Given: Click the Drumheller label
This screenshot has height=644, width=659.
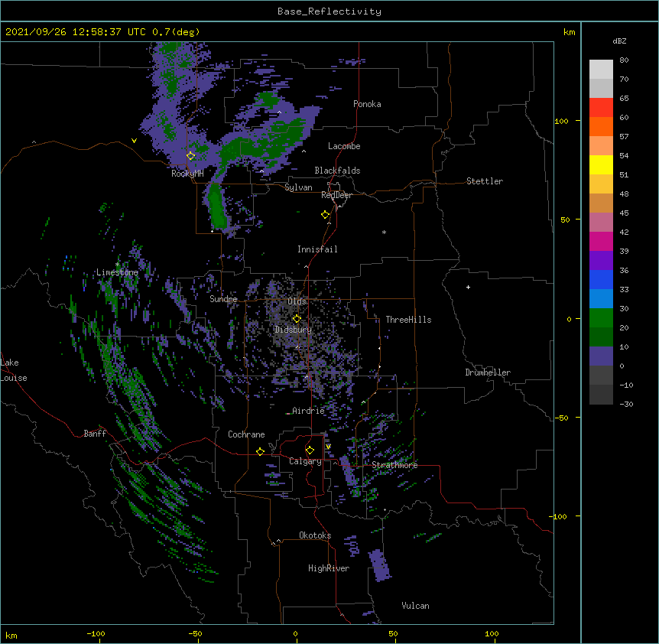Looking at the screenshot, I should (488, 372).
